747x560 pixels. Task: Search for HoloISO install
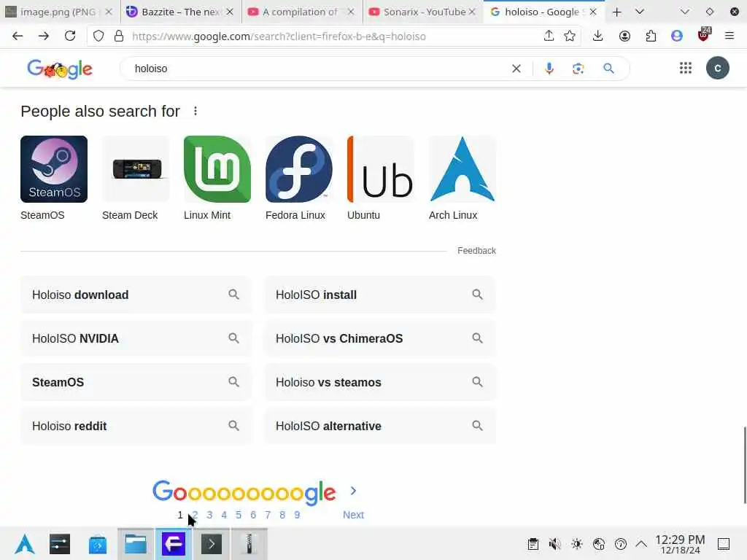[x=379, y=295]
